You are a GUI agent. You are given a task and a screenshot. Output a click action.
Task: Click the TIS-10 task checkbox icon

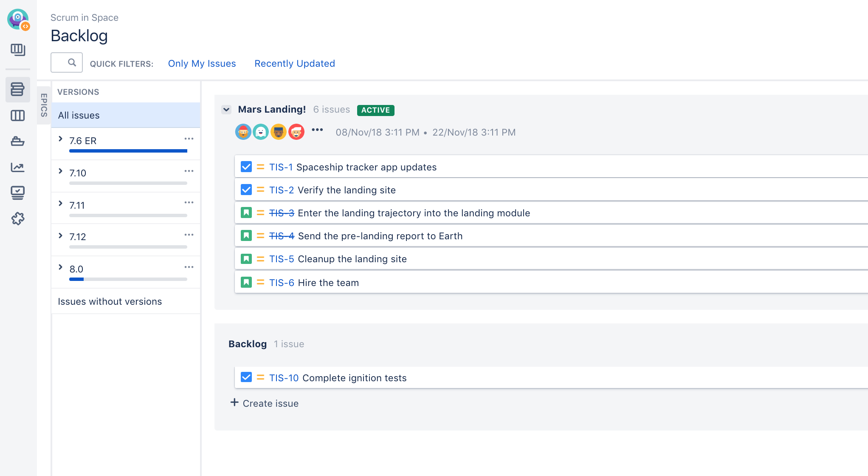pos(246,377)
